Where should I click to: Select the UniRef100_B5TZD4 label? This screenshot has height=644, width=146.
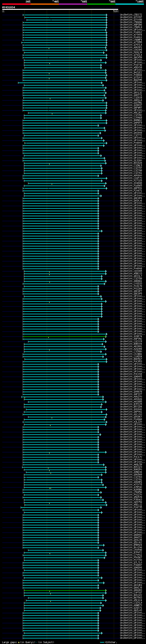click(131, 407)
